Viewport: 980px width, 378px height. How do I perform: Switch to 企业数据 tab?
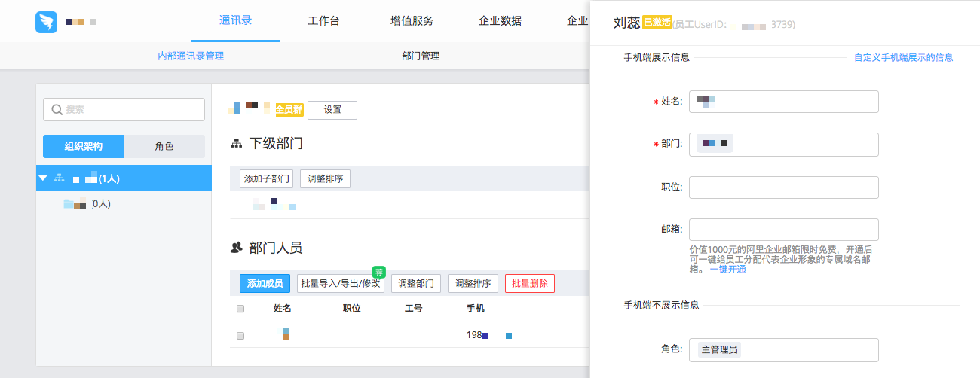tap(500, 20)
